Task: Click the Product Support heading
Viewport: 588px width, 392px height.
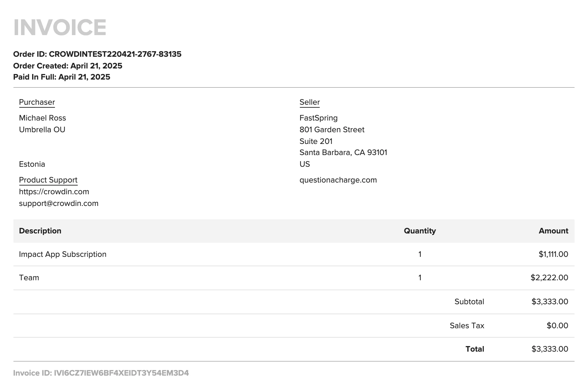Action: point(48,180)
